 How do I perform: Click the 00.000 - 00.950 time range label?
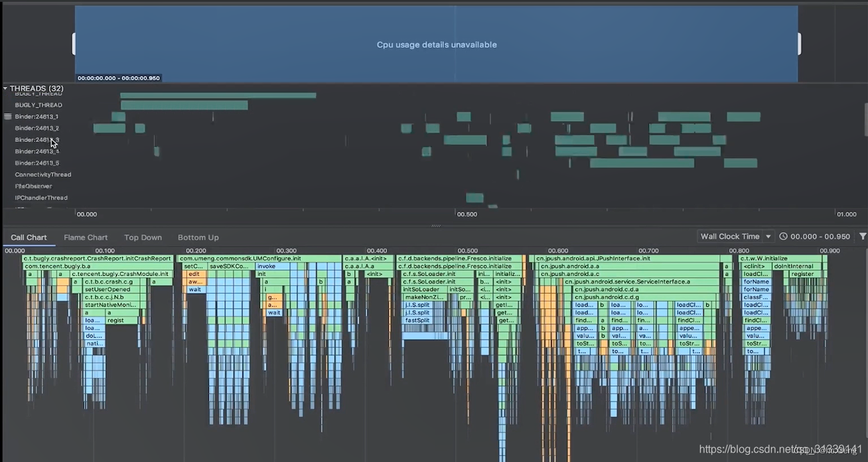pyautogui.click(x=820, y=236)
